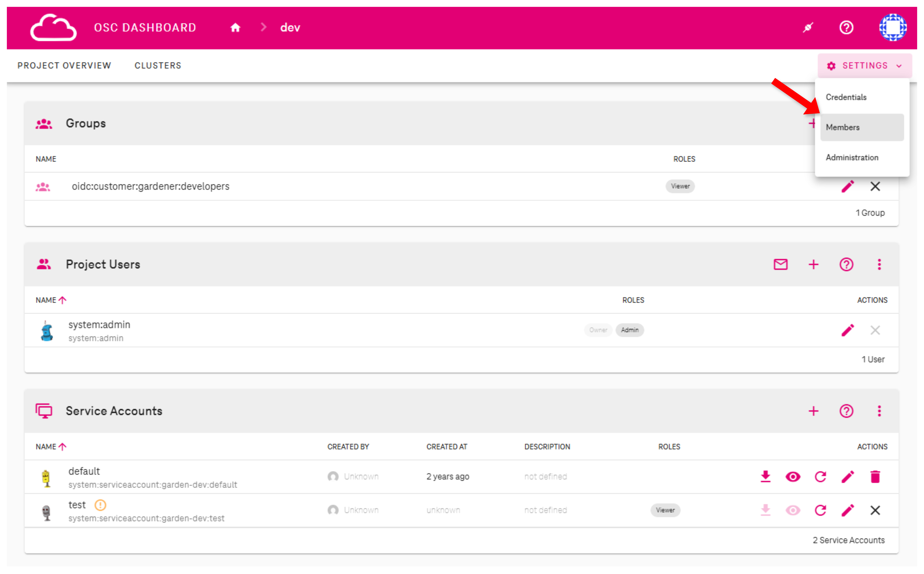924x574 pixels.
Task: Add a service account with plus icon
Action: [x=813, y=411]
